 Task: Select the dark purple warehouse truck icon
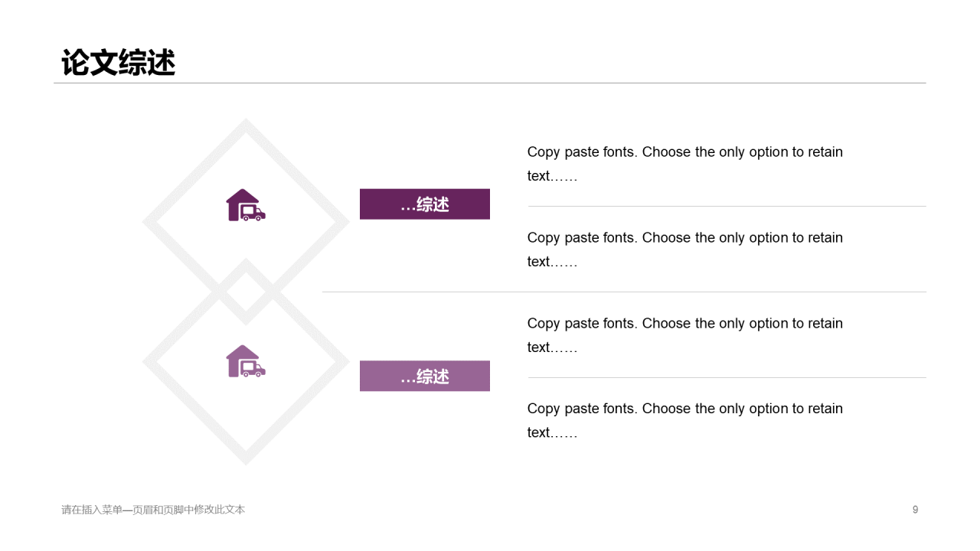coord(245,205)
